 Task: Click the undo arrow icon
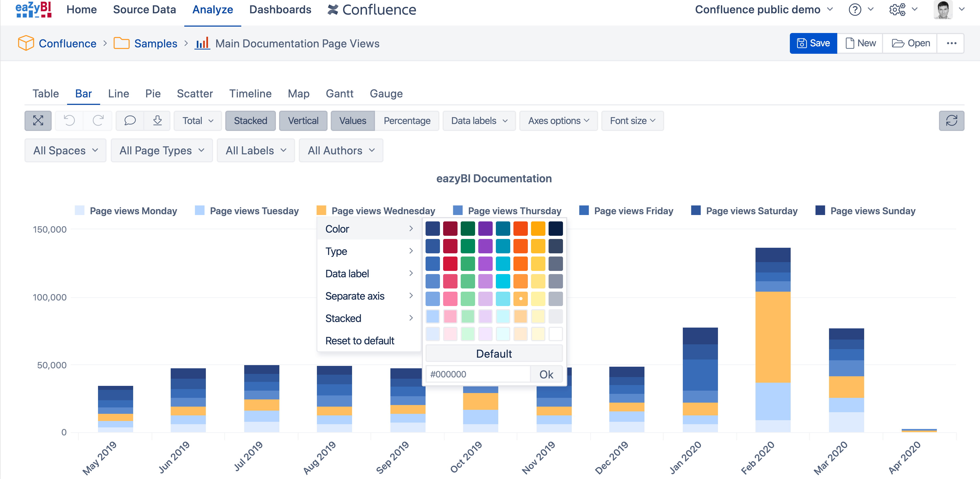(69, 121)
